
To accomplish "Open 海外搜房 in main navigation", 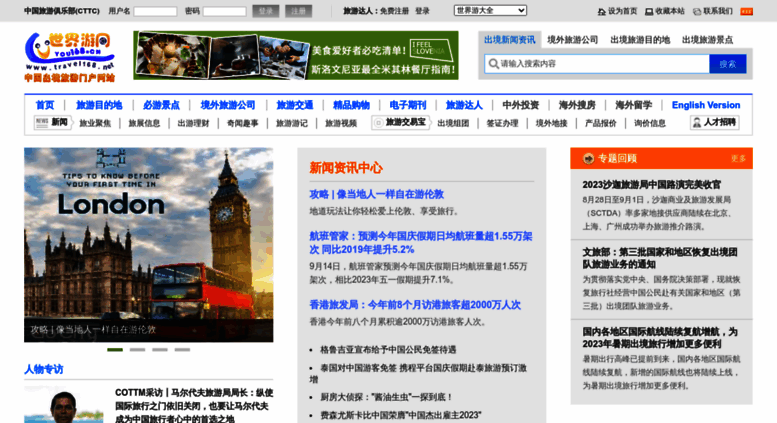I will [577, 105].
